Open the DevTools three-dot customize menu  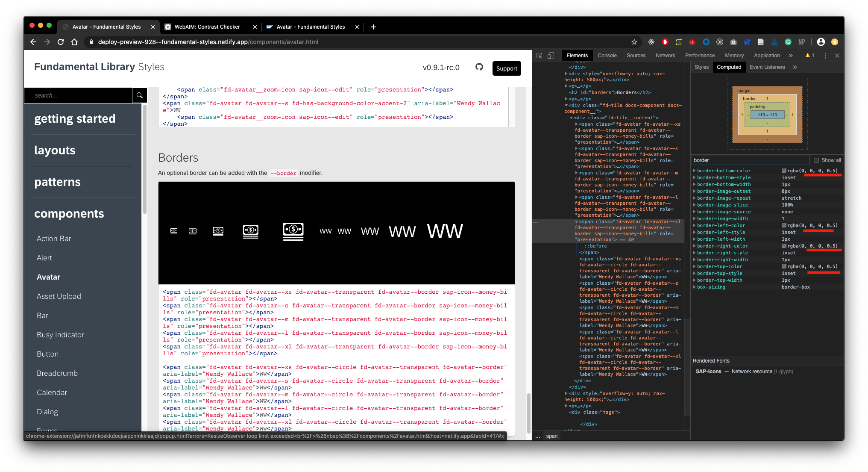coord(825,56)
